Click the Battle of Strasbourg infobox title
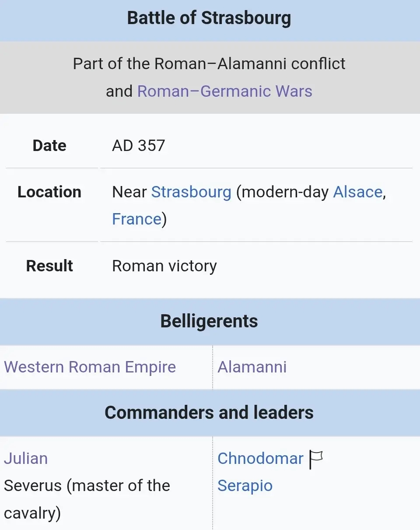Screen dimensions: 420x530 209,18
